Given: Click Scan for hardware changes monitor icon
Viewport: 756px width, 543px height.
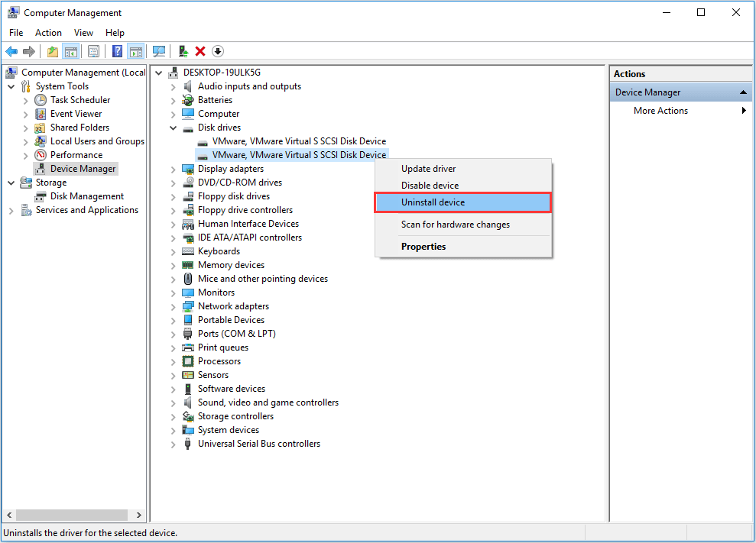Looking at the screenshot, I should coord(159,52).
